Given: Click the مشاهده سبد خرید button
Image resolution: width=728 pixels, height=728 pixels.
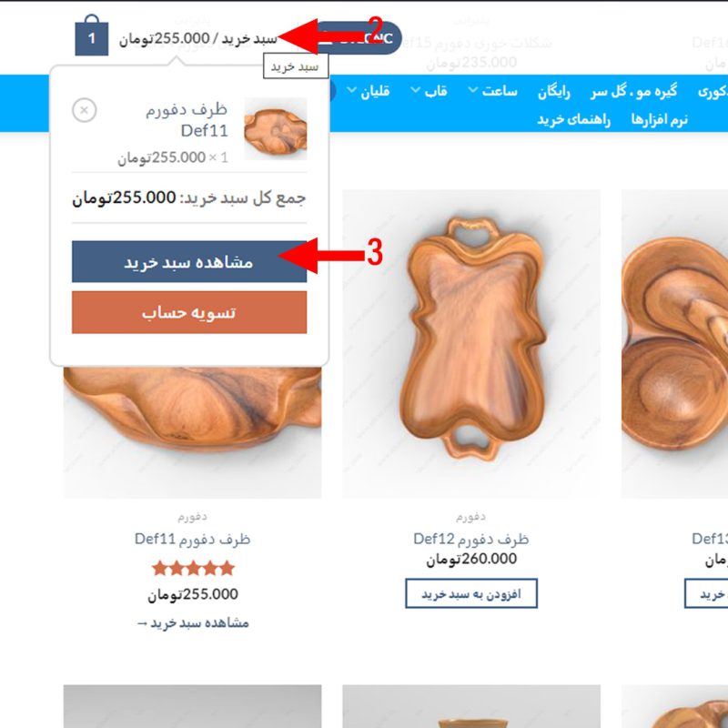Looking at the screenshot, I should (x=189, y=261).
